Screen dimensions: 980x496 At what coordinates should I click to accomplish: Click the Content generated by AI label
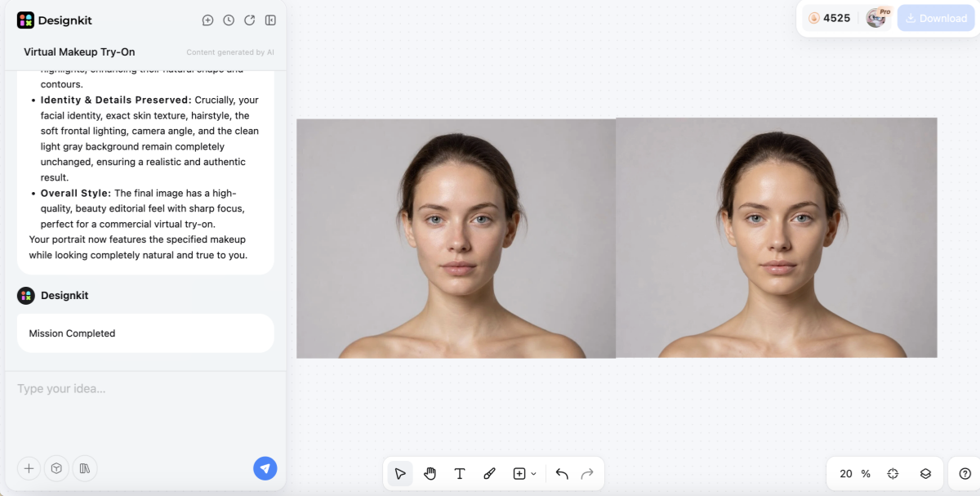click(x=230, y=52)
